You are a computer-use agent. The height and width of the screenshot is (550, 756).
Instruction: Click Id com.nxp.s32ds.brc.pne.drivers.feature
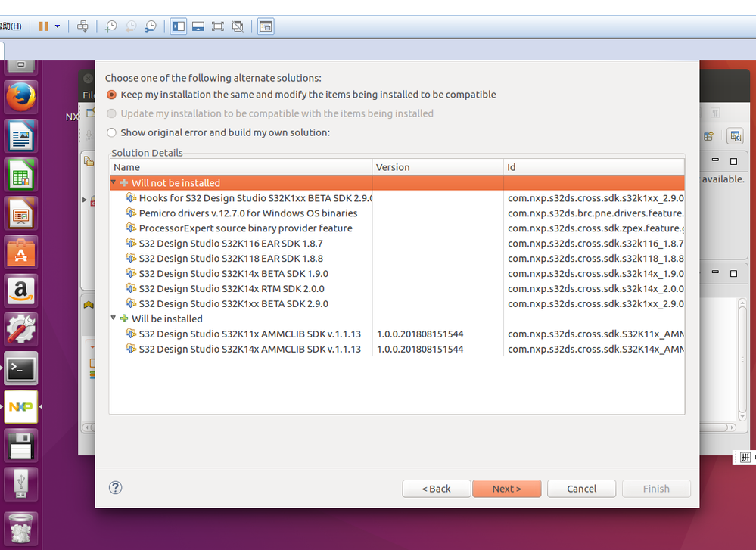pos(596,213)
